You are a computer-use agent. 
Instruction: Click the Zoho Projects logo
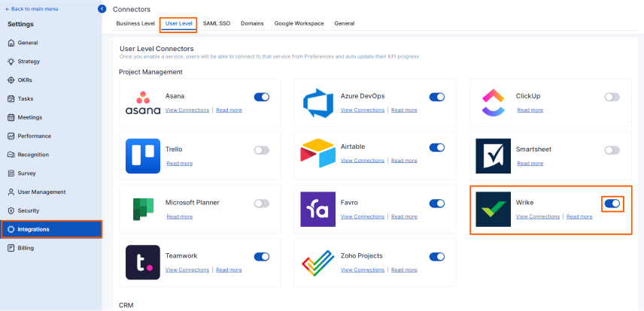(x=318, y=263)
